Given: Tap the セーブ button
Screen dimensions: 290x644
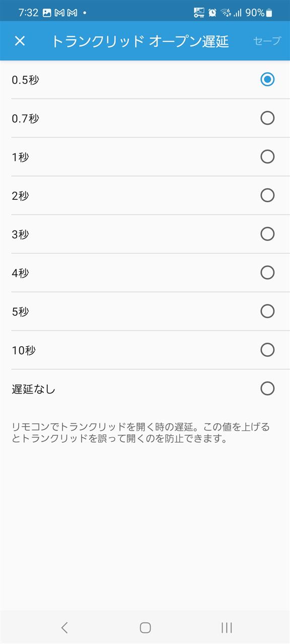Looking at the screenshot, I should (x=267, y=41).
